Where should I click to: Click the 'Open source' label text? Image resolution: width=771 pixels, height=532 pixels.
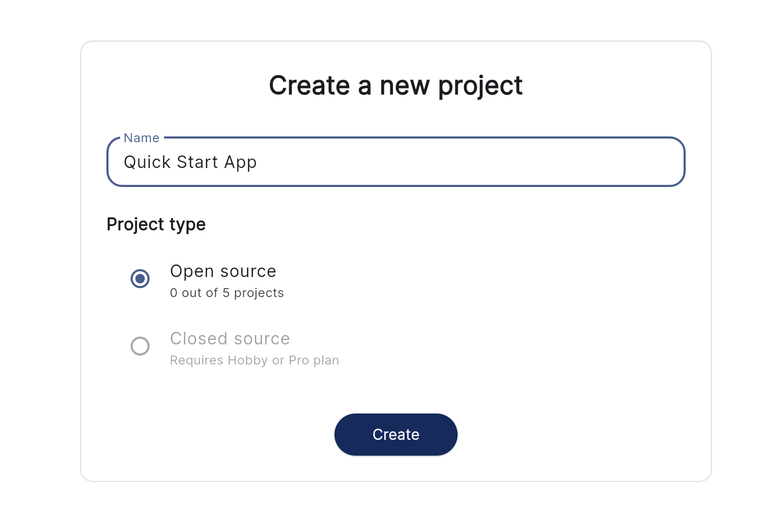[223, 271]
